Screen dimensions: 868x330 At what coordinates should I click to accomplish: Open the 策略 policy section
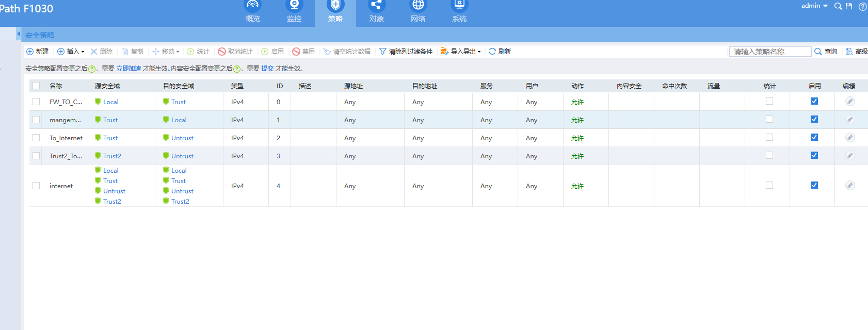tap(335, 12)
